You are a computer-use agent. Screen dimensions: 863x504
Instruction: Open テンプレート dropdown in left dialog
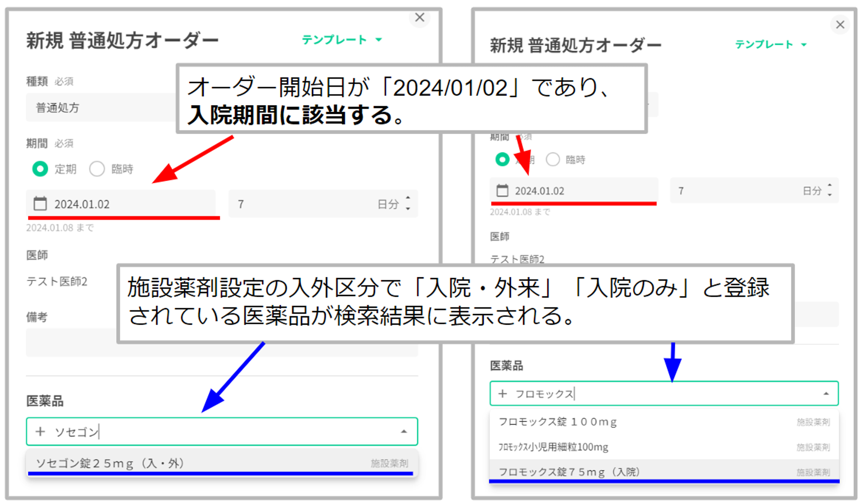(x=342, y=40)
